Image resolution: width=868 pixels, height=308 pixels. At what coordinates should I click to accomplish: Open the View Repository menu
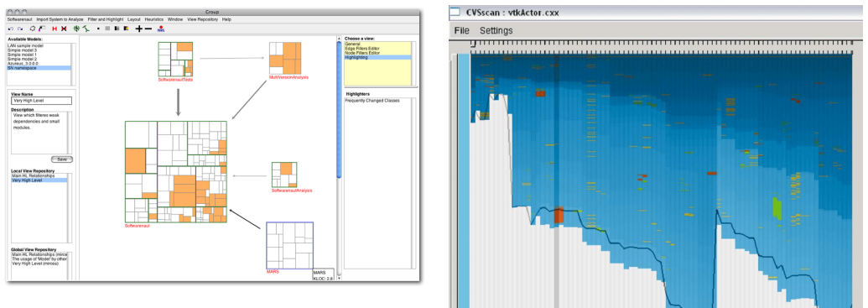click(203, 19)
